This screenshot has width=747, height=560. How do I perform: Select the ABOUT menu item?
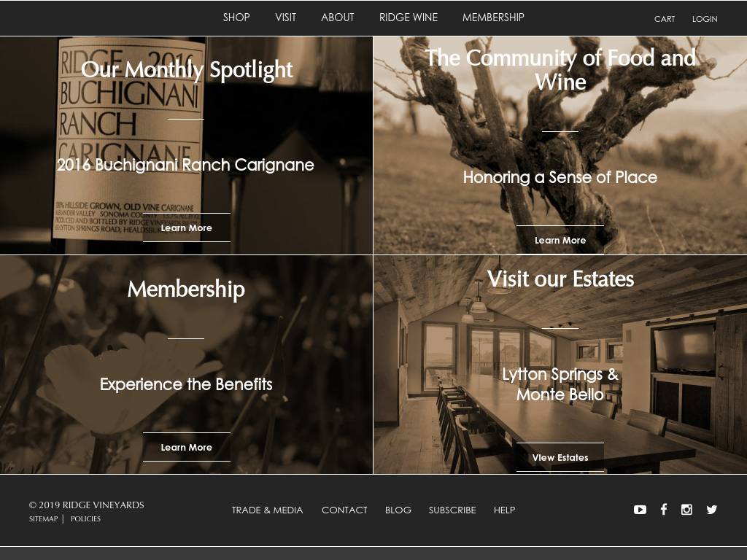(337, 17)
